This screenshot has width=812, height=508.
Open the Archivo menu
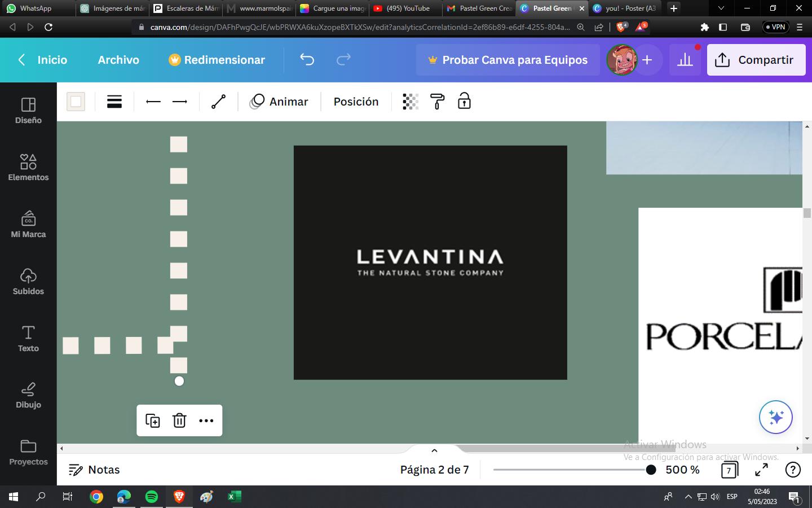click(118, 60)
